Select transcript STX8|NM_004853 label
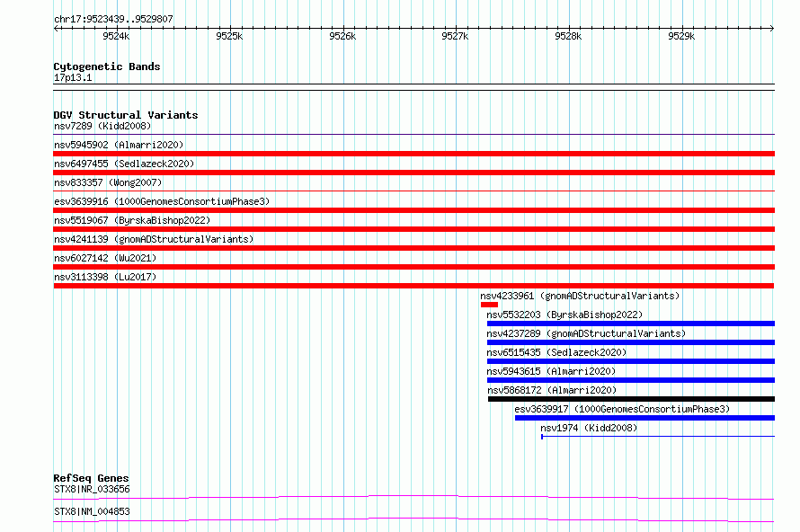 tap(92, 511)
